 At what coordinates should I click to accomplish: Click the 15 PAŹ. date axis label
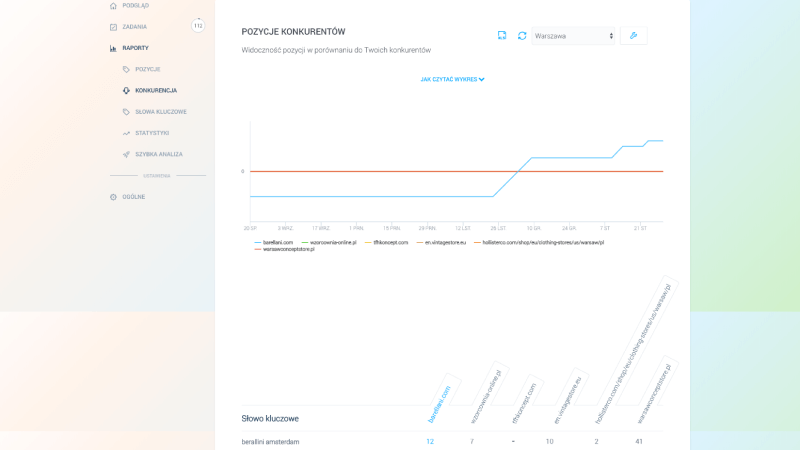(392, 229)
